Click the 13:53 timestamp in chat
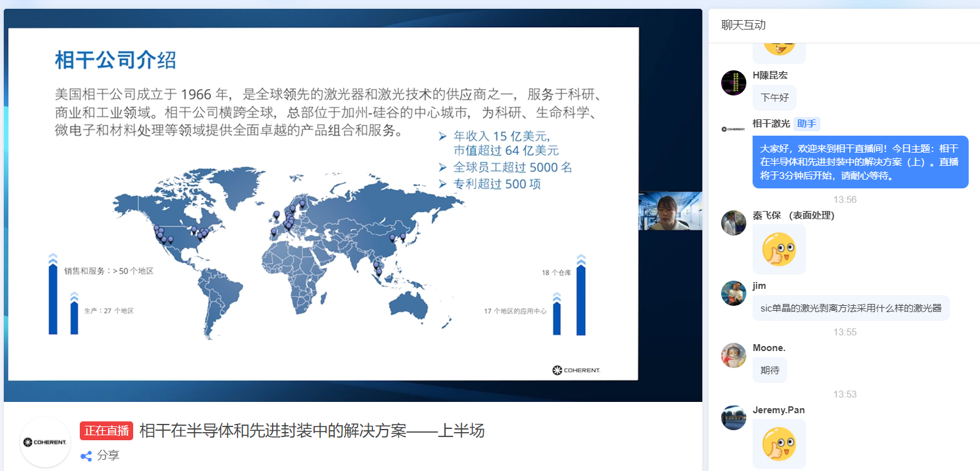 click(845, 394)
